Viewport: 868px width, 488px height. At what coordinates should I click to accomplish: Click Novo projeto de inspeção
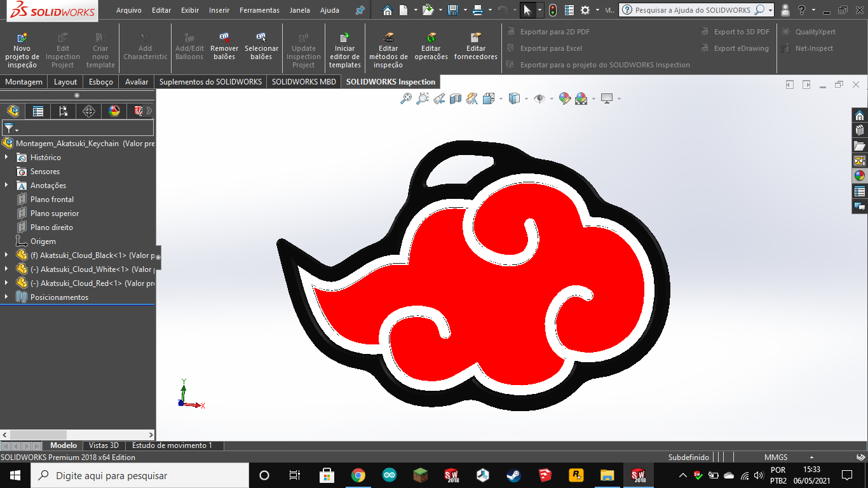pos(22,49)
